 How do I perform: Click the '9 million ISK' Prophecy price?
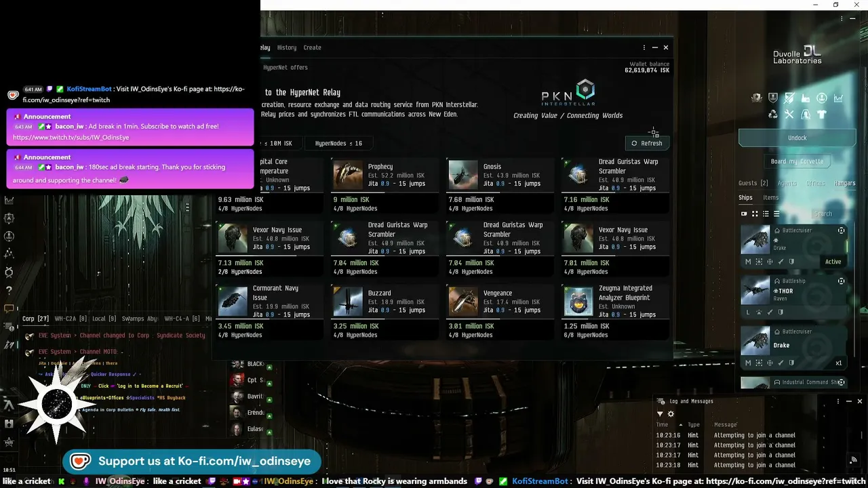(351, 200)
